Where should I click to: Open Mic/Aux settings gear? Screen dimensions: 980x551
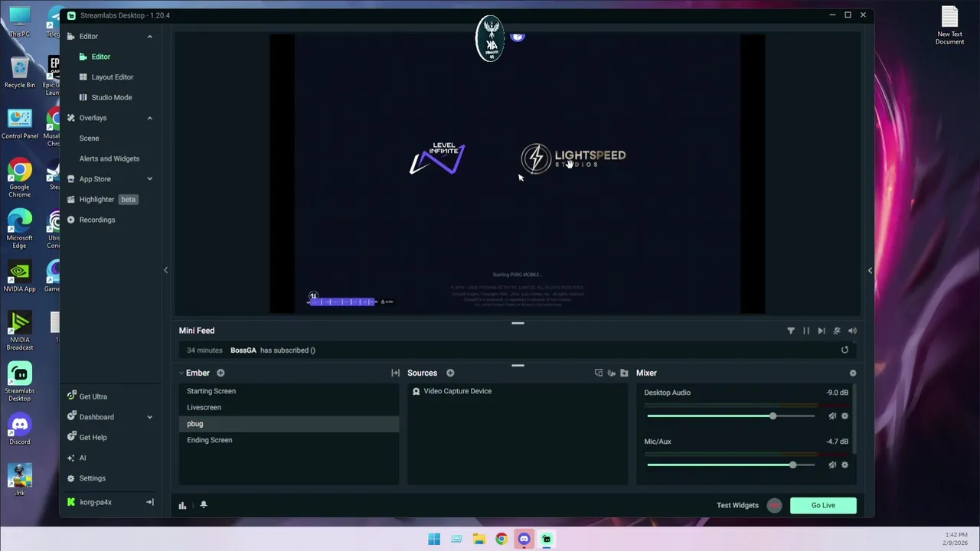(844, 465)
